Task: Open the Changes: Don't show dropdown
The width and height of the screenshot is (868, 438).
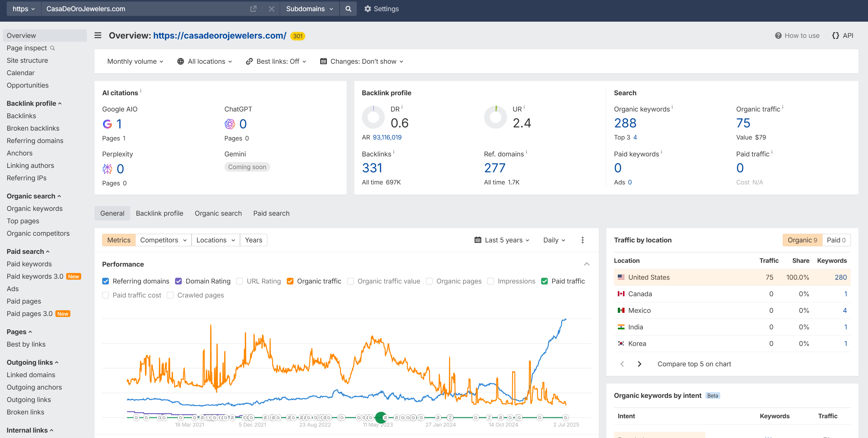Action: click(x=362, y=61)
